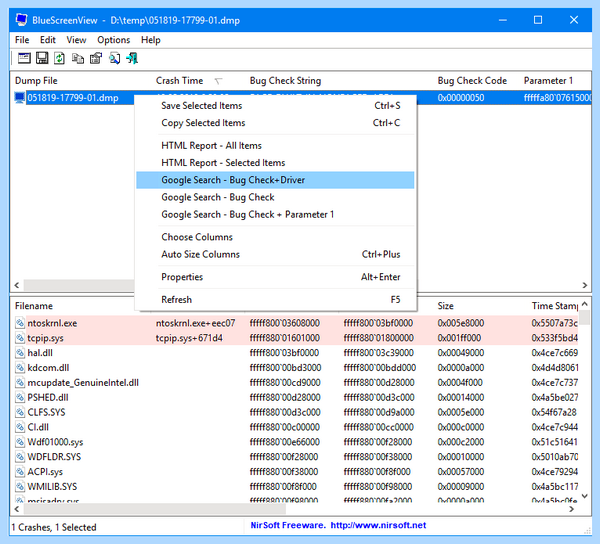Sort lower pane by Time Stamp header
The width and height of the screenshot is (600, 544).
(x=554, y=306)
